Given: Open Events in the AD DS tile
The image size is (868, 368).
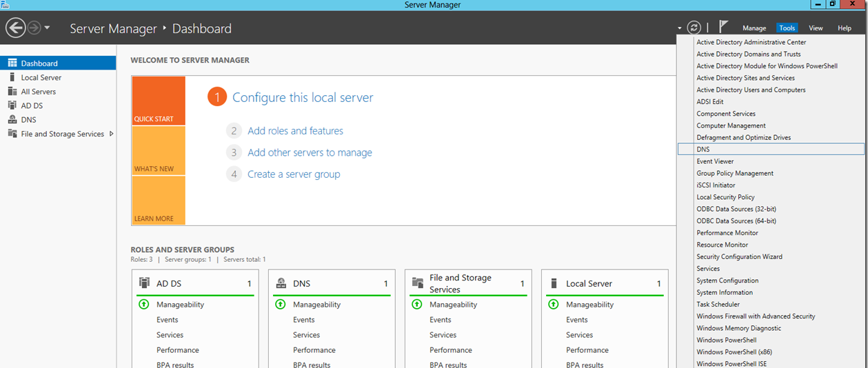Looking at the screenshot, I should [167, 320].
